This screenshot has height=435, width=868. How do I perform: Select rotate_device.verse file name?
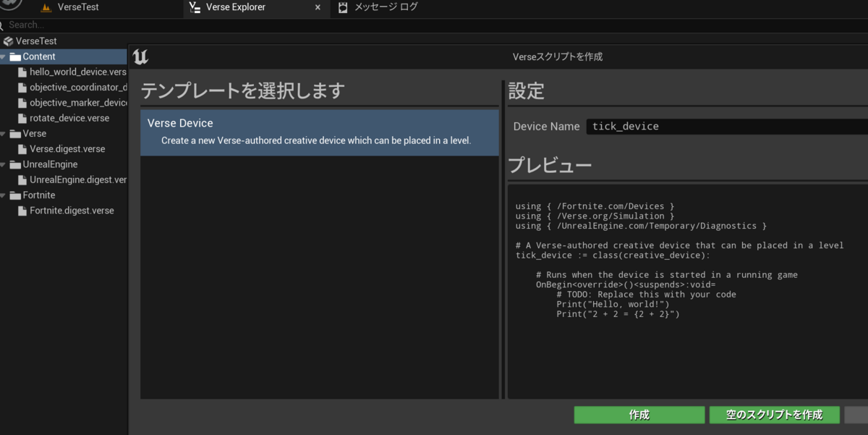pyautogui.click(x=69, y=118)
